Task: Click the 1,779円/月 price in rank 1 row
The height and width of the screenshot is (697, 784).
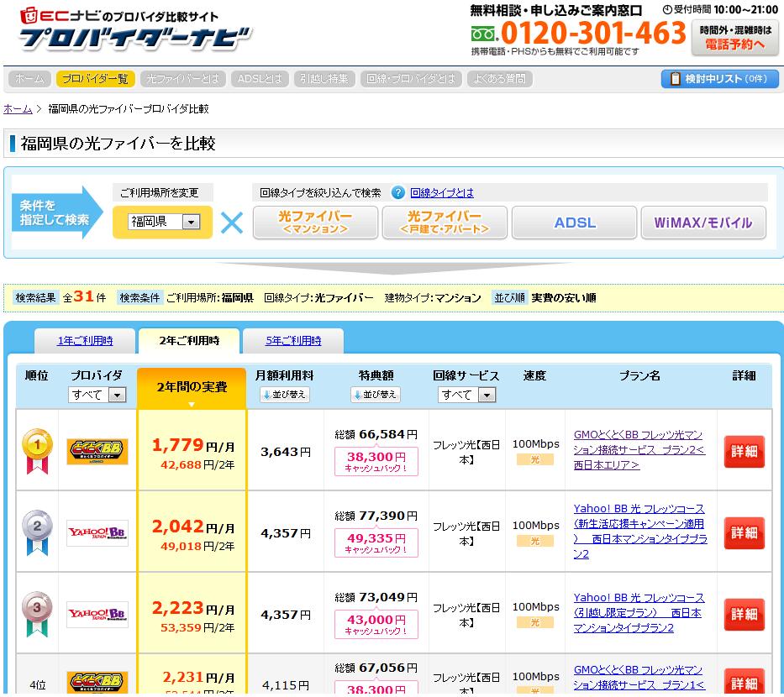Action: [193, 445]
